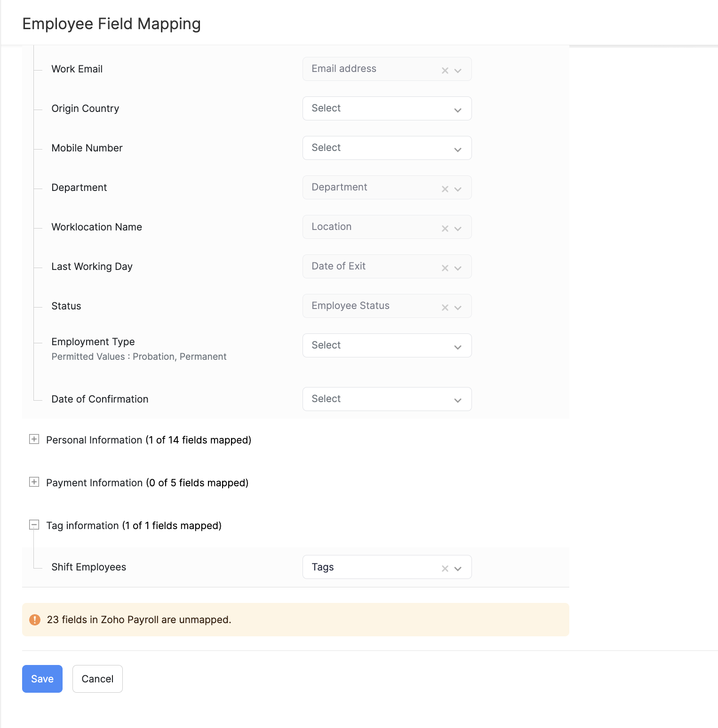Remove Location mapping for Worklocation Name
Viewport: 718px width, 728px height.
[445, 229]
